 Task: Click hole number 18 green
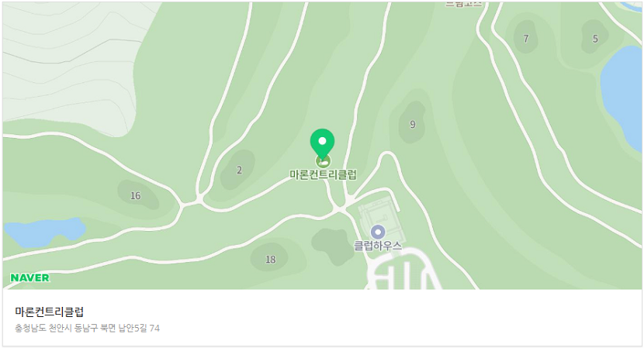(x=271, y=260)
